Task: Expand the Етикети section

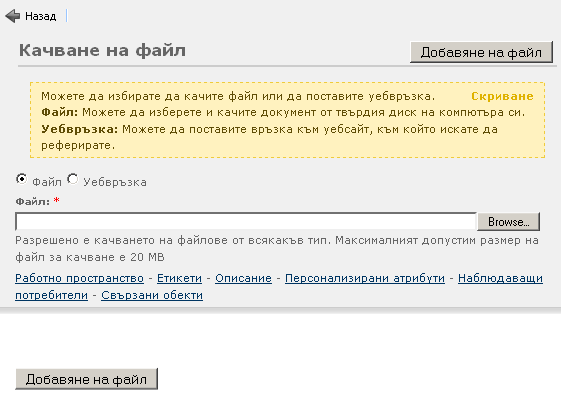Action: click(x=179, y=278)
